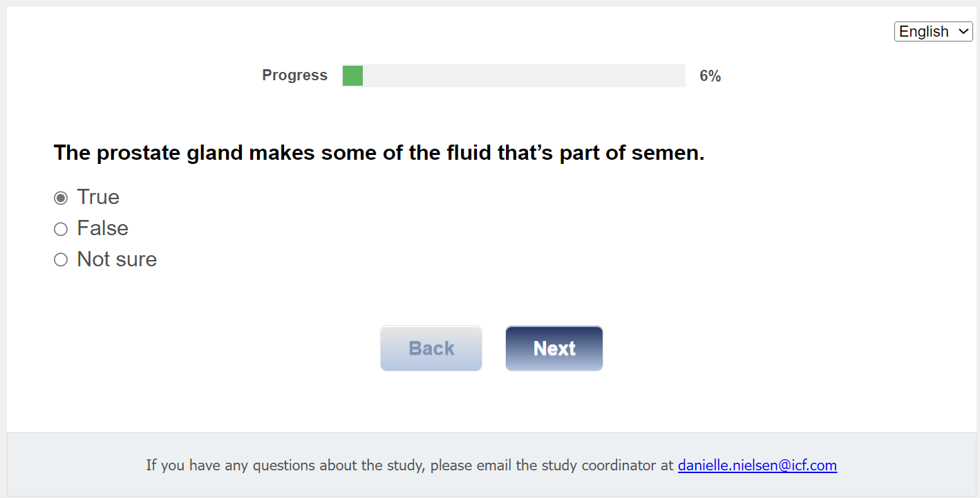Click the "Not sure" answer label text

coord(117,259)
